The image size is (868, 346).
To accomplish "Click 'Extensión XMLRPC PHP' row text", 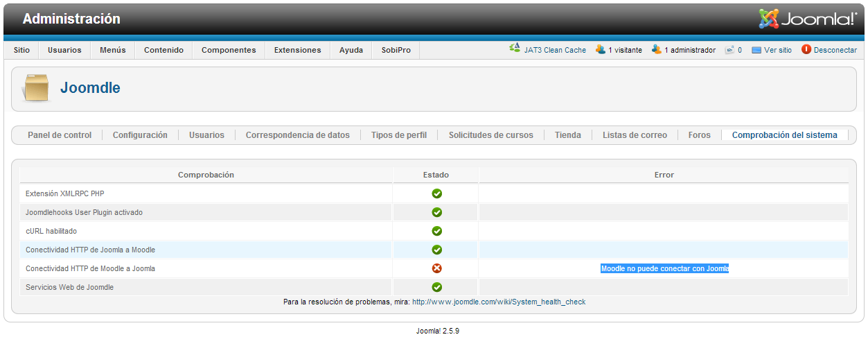I will point(65,193).
